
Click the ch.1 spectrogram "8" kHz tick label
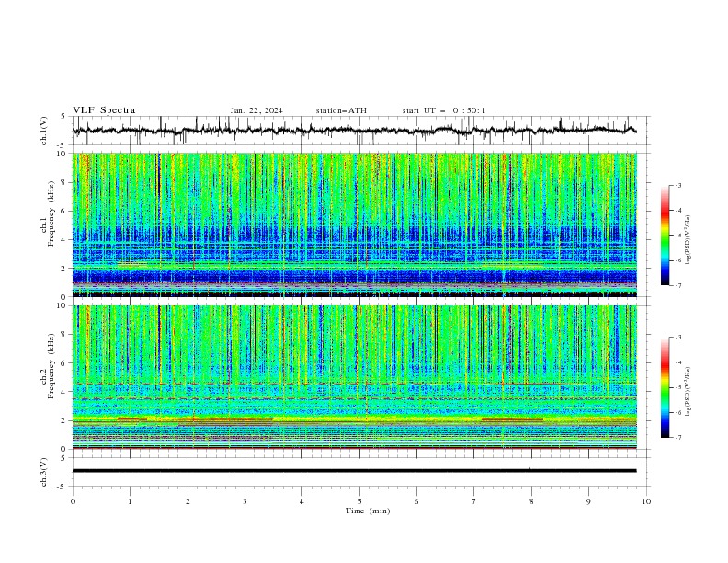tap(64, 182)
